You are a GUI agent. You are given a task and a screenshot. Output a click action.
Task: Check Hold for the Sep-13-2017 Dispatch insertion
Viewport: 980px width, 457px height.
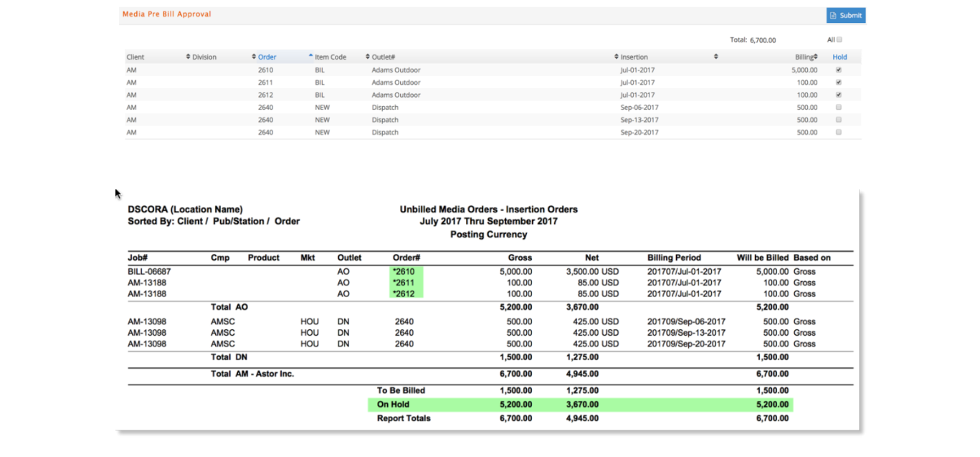[839, 120]
